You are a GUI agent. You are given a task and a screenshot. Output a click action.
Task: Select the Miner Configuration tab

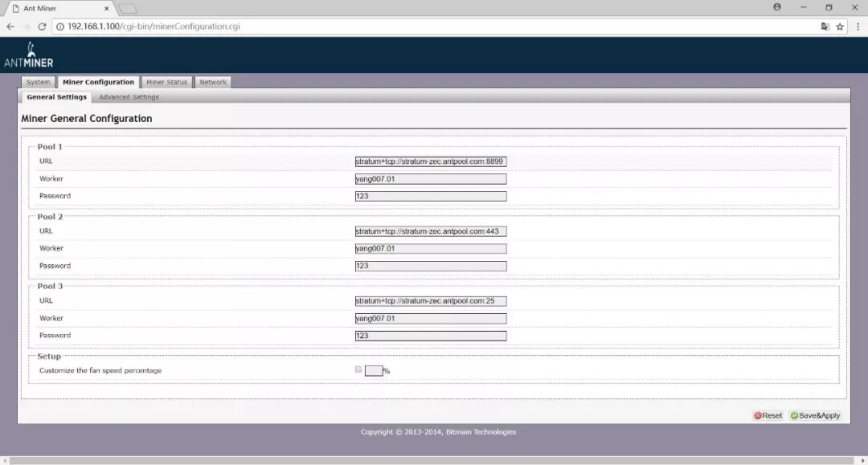pos(98,82)
